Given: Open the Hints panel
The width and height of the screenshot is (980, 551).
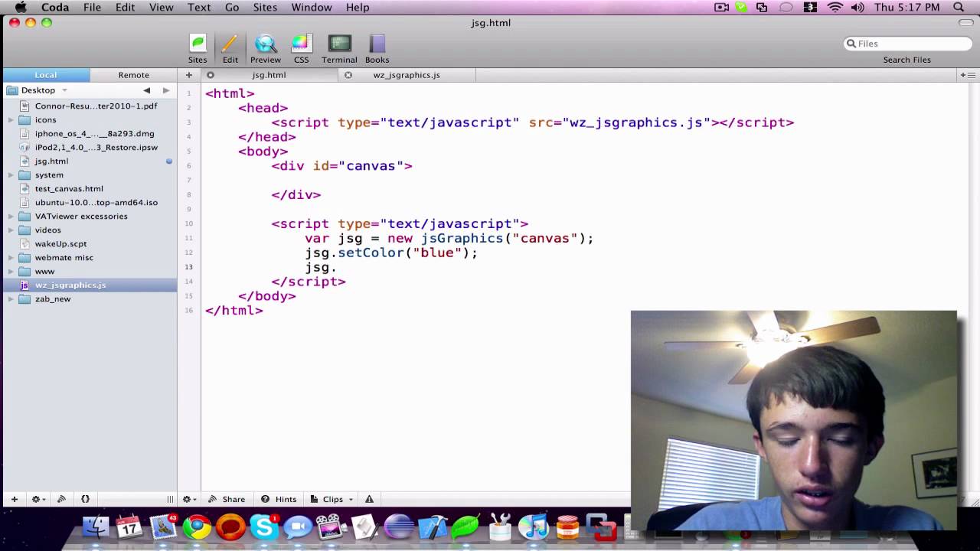Looking at the screenshot, I should pos(279,499).
